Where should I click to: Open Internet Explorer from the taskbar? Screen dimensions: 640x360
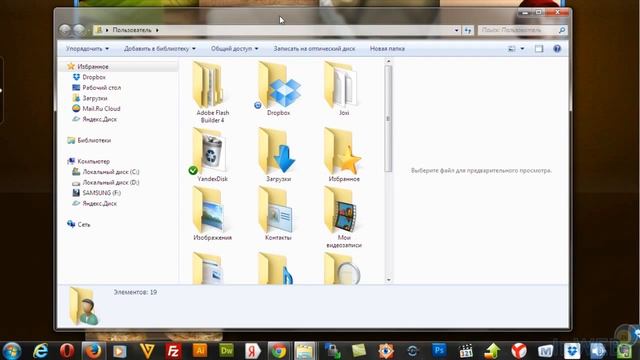[x=40, y=351]
